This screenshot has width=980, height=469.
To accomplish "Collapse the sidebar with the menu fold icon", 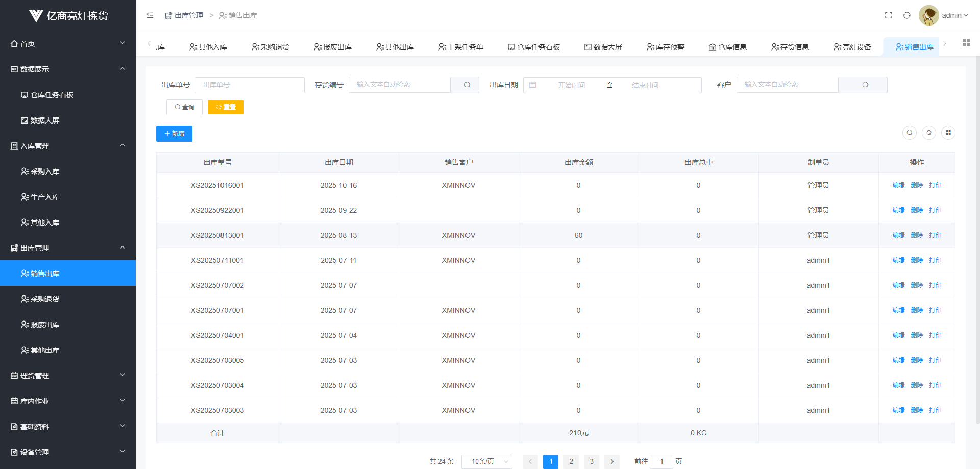I will coord(150,15).
